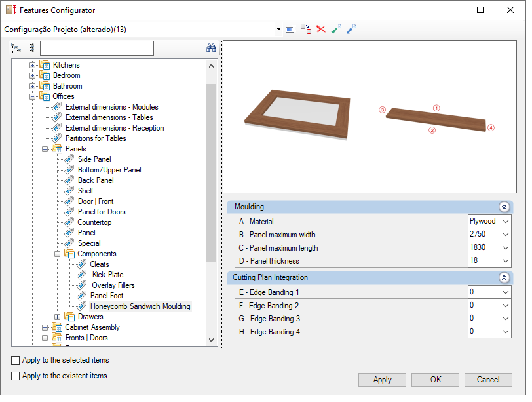
Task: Click the Kitchens folder icon
Action: pyautogui.click(x=45, y=65)
